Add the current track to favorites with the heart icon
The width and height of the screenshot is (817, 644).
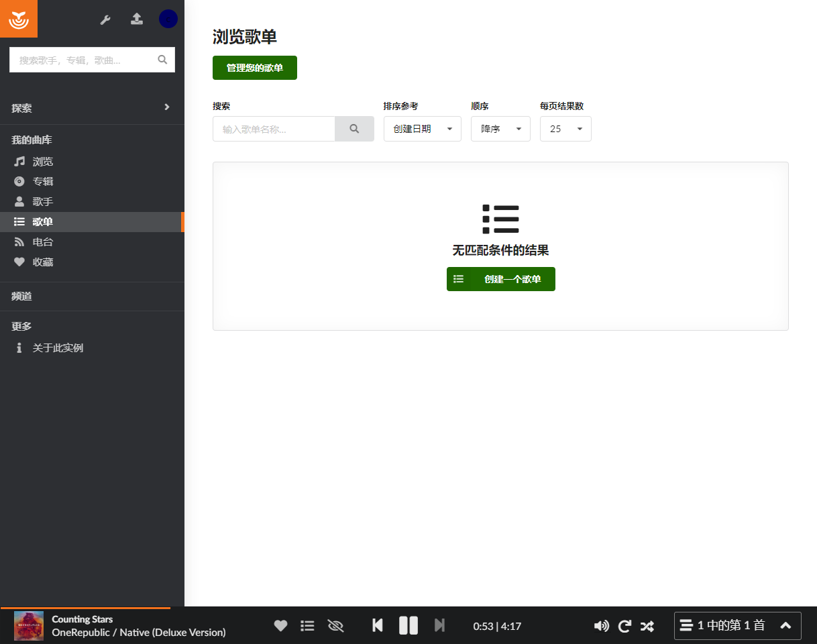pos(280,626)
